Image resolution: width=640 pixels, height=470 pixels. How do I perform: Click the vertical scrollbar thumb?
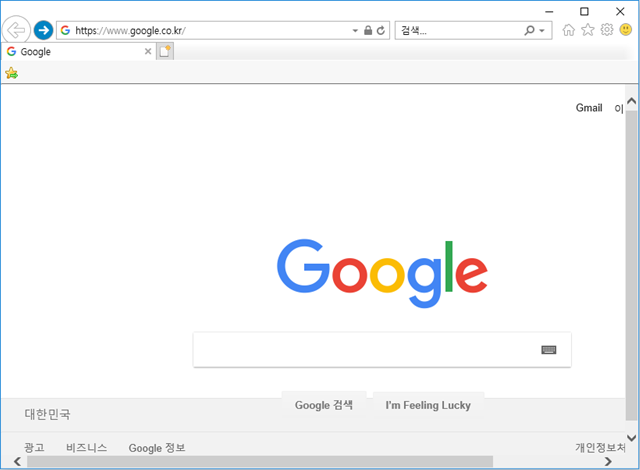pyautogui.click(x=631, y=265)
